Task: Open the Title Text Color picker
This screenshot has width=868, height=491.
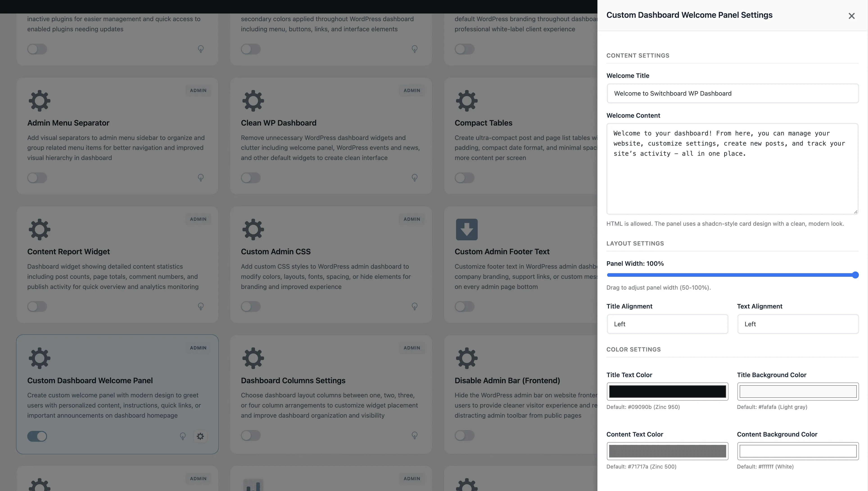Action: tap(667, 392)
